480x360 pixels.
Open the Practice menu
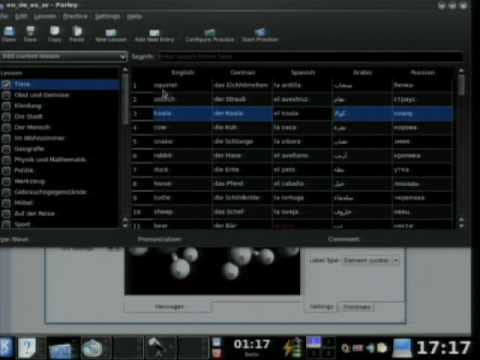coord(75,16)
